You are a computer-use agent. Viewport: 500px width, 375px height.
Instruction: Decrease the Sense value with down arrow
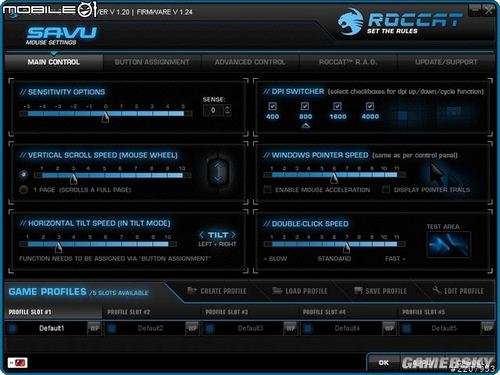tap(227, 113)
